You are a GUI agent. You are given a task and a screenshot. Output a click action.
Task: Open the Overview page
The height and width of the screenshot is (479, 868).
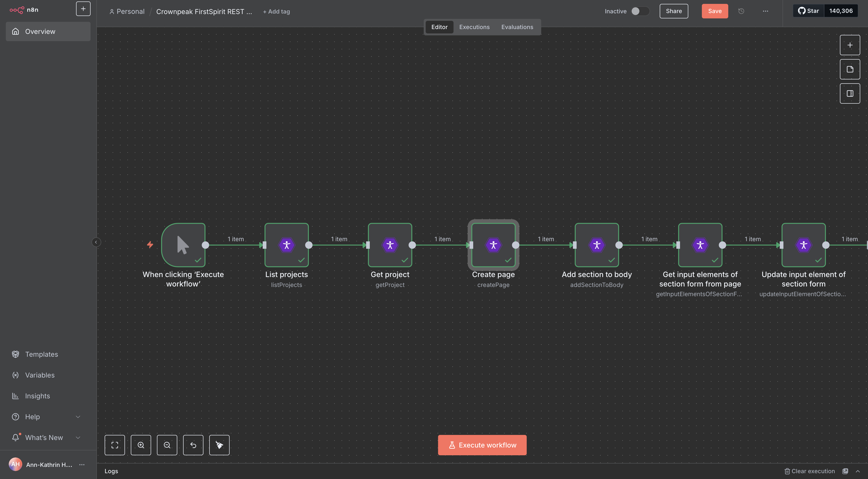click(48, 31)
